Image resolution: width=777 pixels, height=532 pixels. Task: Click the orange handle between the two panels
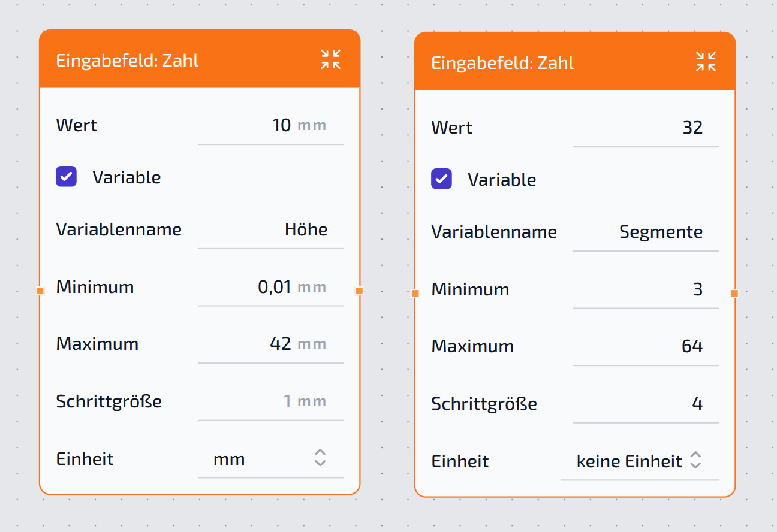click(x=360, y=291)
